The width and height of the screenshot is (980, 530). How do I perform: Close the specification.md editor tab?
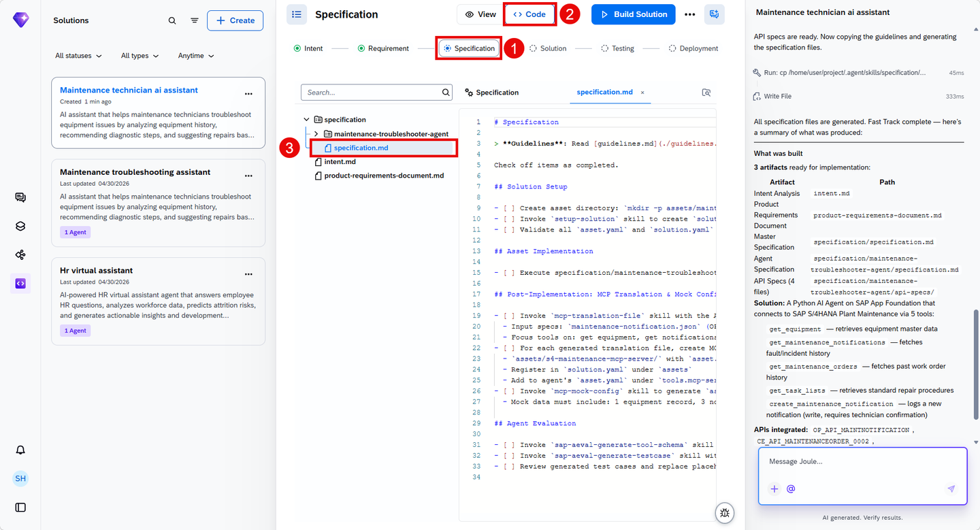pyautogui.click(x=642, y=93)
